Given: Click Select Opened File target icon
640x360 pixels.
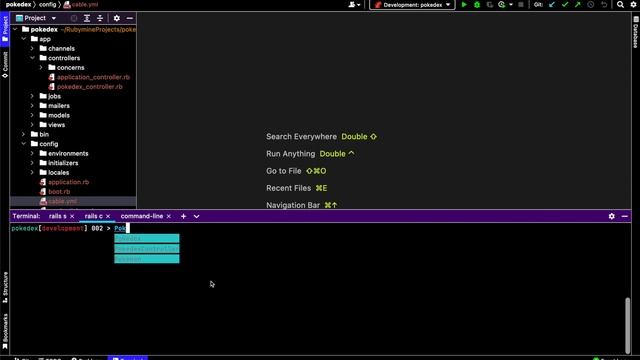Looking at the screenshot, I should pyautogui.click(x=74, y=18).
